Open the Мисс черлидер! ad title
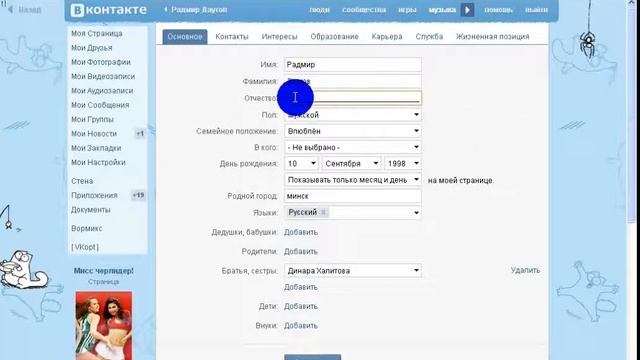 click(104, 271)
